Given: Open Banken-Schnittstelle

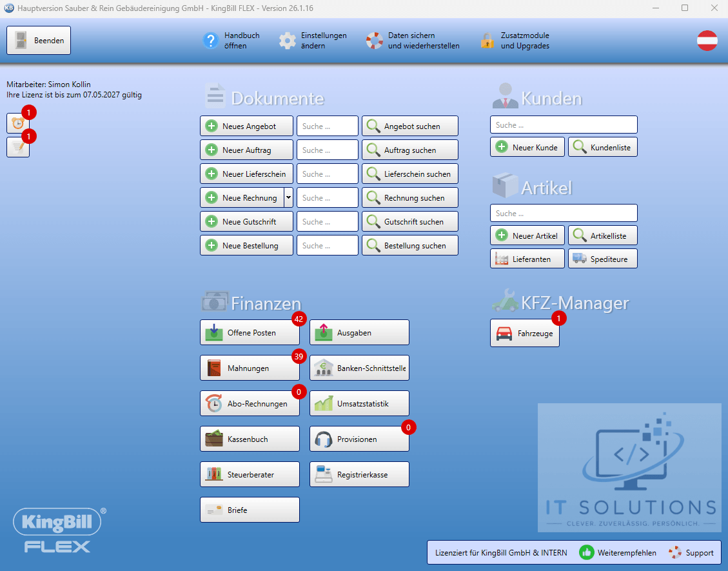Looking at the screenshot, I should pyautogui.click(x=359, y=368).
